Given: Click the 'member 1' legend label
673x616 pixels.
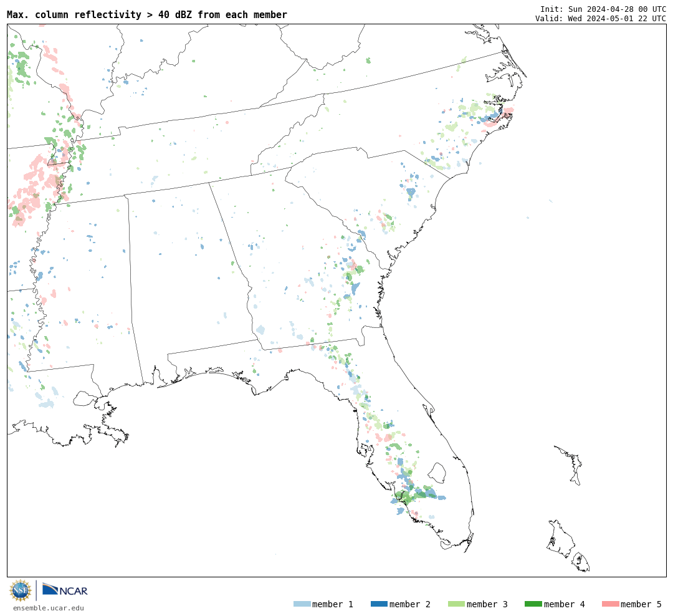Looking at the screenshot, I should (x=333, y=604).
